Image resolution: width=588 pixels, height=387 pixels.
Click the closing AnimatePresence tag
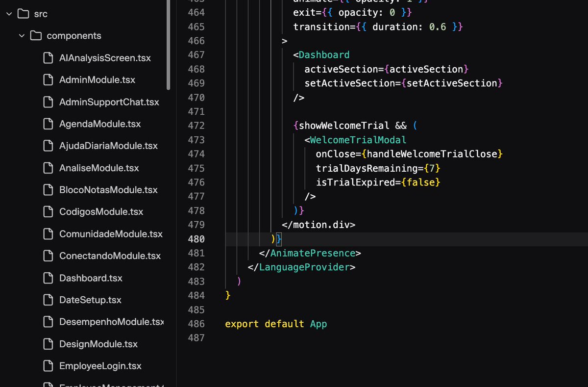click(310, 253)
